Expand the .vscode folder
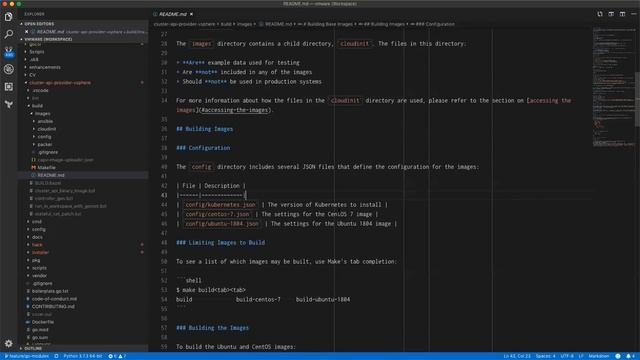Image resolution: width=640 pixels, height=360 pixels. click(40, 91)
